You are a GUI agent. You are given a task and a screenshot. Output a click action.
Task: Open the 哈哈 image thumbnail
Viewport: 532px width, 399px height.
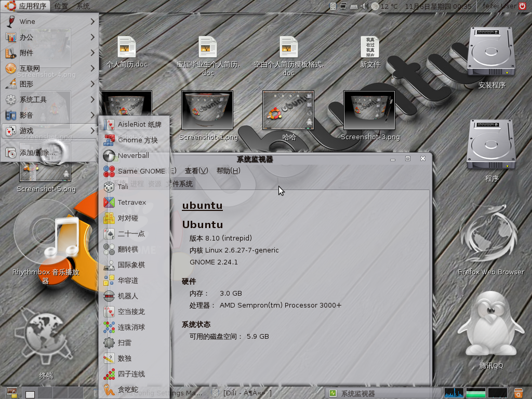click(288, 115)
